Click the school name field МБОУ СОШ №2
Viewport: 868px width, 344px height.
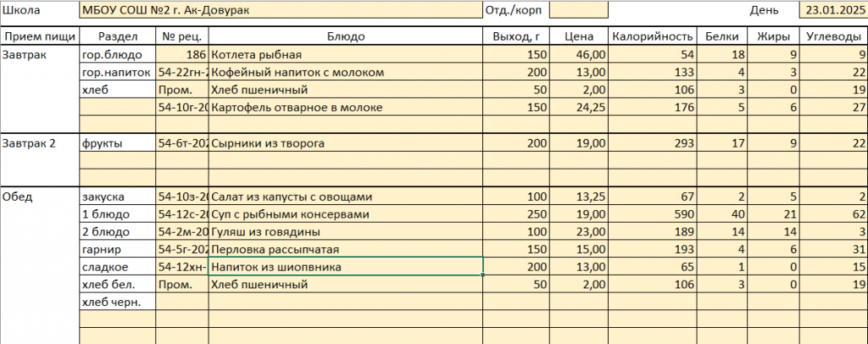(280, 11)
